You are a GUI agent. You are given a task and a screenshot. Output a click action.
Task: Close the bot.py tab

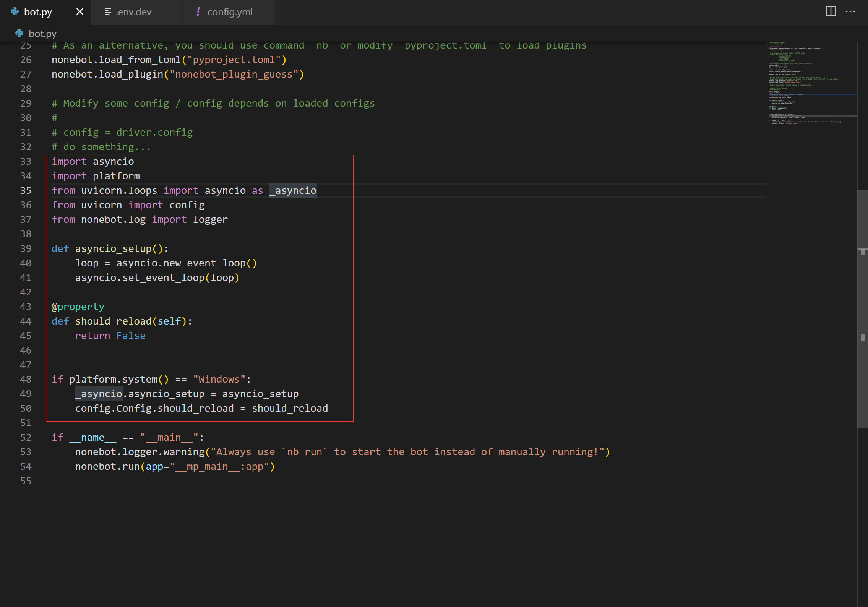coord(79,12)
